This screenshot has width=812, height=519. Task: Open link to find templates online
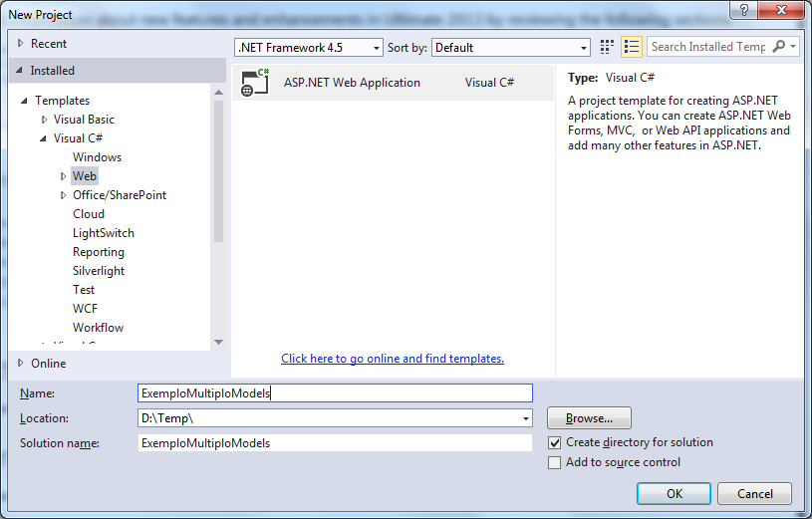point(393,359)
